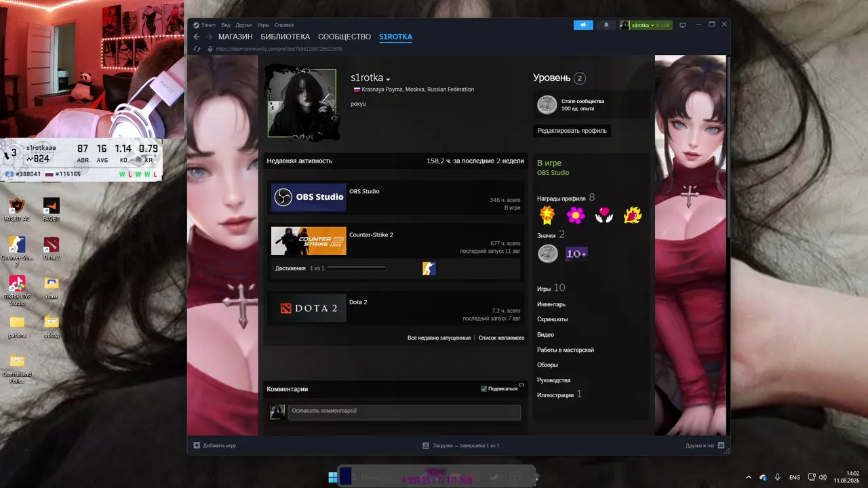This screenshot has height=488, width=868.
Task: Open the Иллюстрации link
Action: click(x=555, y=395)
